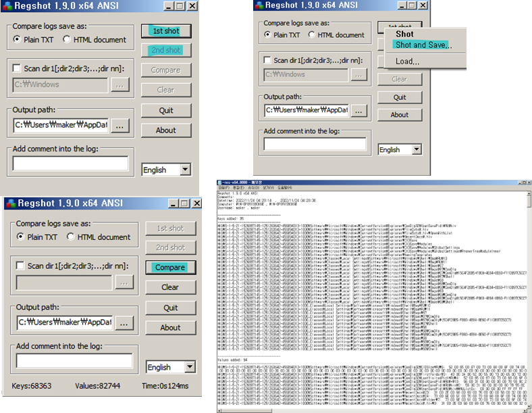The image size is (532, 413).
Task: Tick Scan dir checkbox in window with highlighted 1st shot
Action: (x=16, y=68)
